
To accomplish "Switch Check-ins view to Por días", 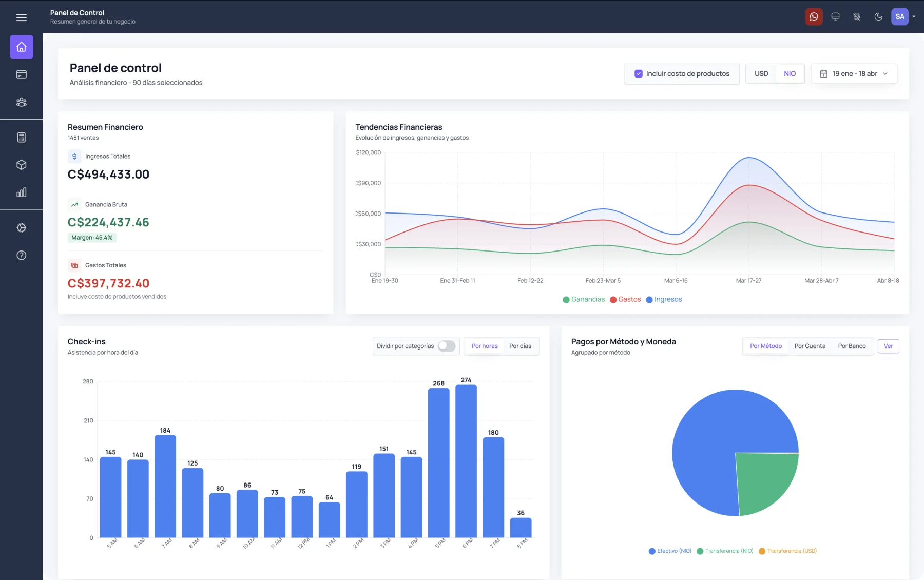I will pyautogui.click(x=520, y=346).
